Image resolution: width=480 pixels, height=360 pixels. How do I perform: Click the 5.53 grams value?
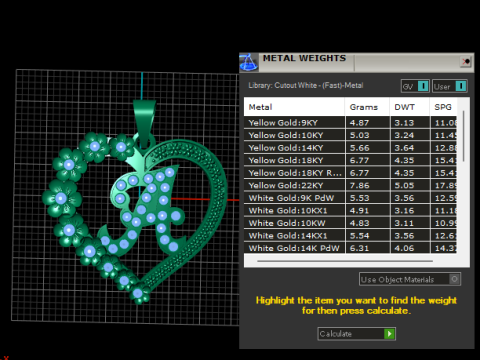tap(359, 198)
